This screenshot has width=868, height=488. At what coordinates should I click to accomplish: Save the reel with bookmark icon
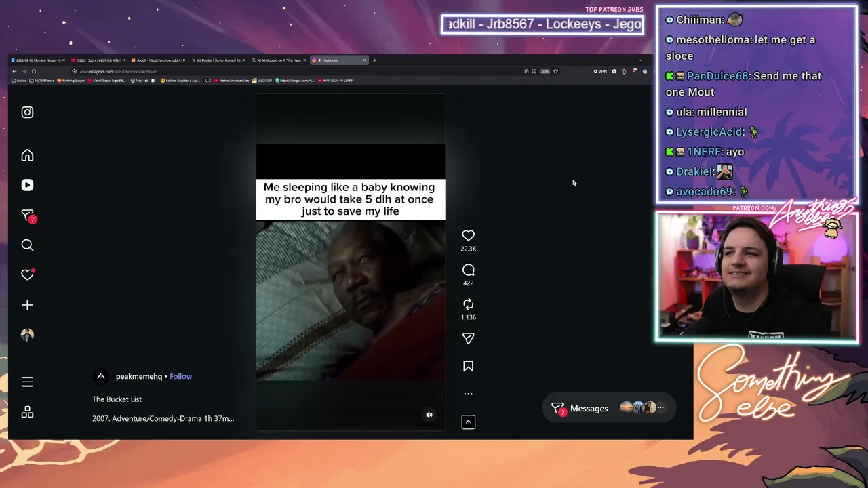pos(468,366)
